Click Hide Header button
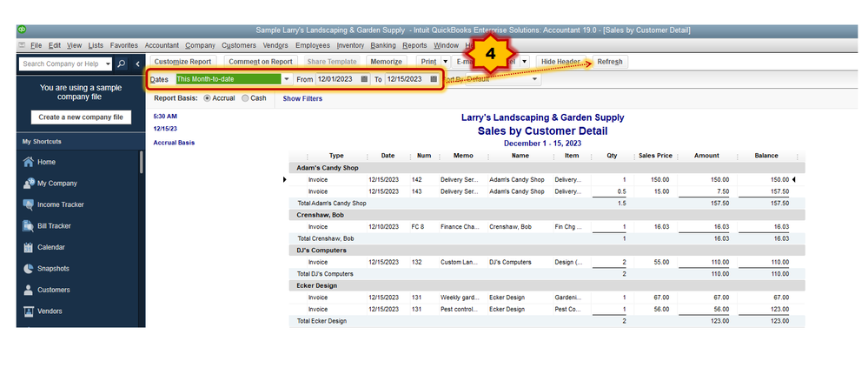 (560, 62)
